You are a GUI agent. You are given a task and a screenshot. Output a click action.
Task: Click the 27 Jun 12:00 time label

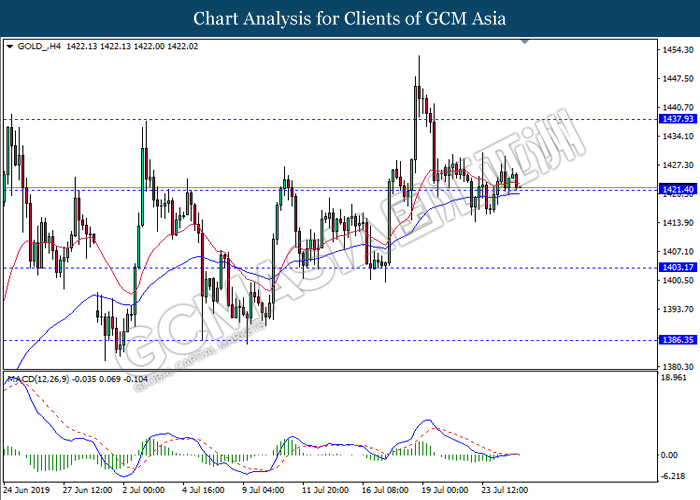click(88, 490)
